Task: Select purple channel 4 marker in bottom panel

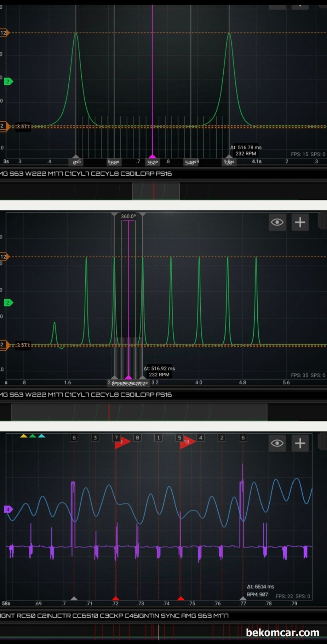Action: tap(8, 509)
